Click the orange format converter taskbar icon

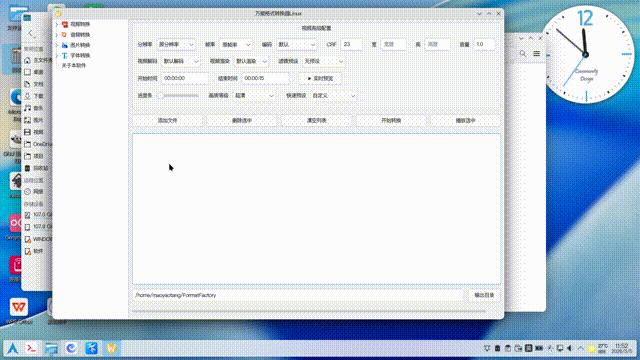tap(111, 348)
